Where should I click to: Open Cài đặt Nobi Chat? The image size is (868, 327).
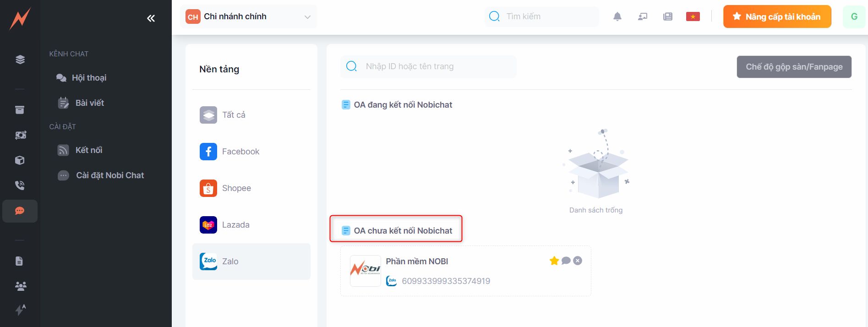(101, 175)
